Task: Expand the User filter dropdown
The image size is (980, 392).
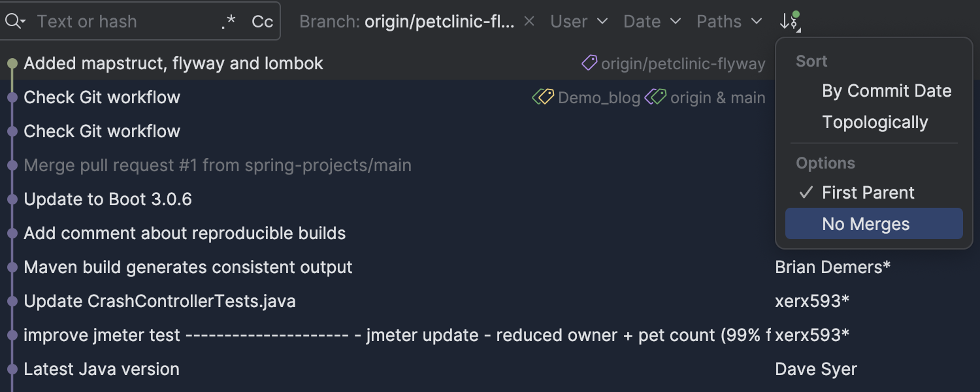Action: point(579,22)
